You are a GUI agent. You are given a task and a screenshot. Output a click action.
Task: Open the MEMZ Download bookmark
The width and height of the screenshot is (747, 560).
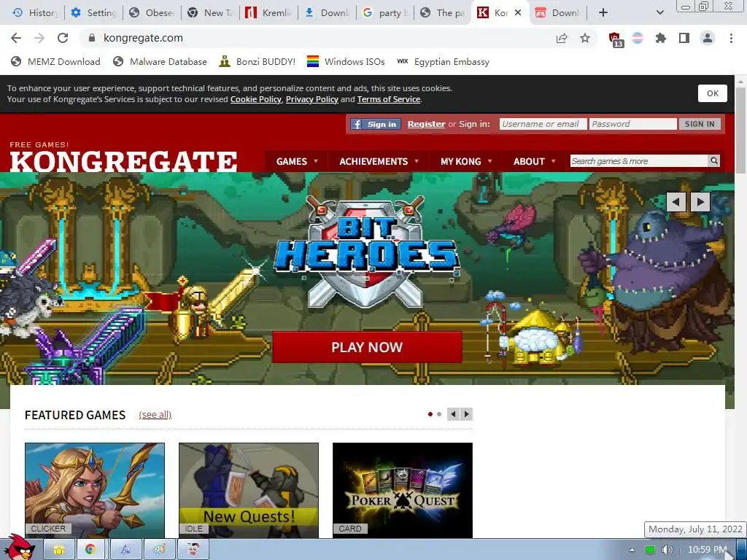(x=55, y=61)
